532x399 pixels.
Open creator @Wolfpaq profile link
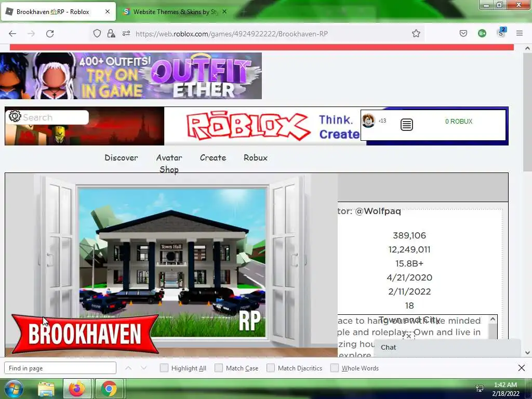pyautogui.click(x=378, y=211)
